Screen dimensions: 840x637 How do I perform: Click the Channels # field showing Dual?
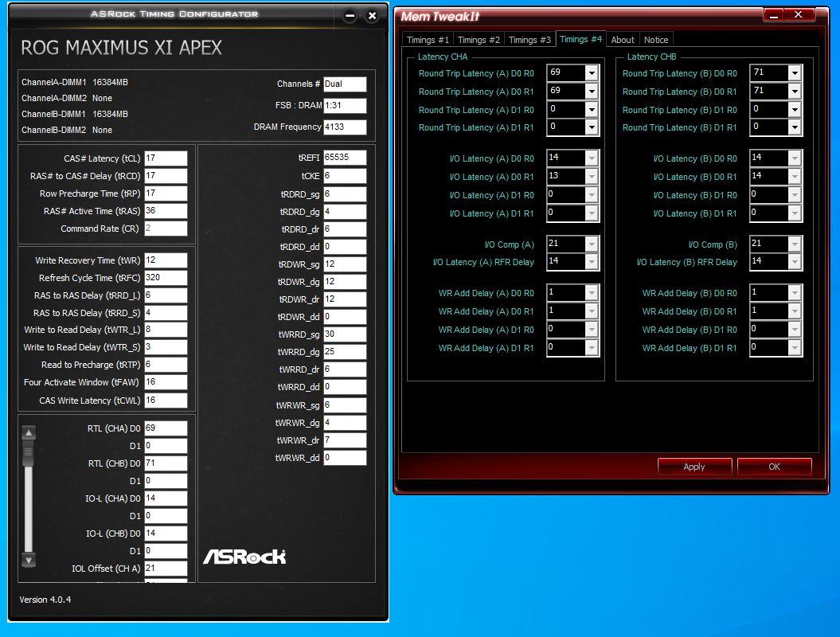click(x=345, y=84)
